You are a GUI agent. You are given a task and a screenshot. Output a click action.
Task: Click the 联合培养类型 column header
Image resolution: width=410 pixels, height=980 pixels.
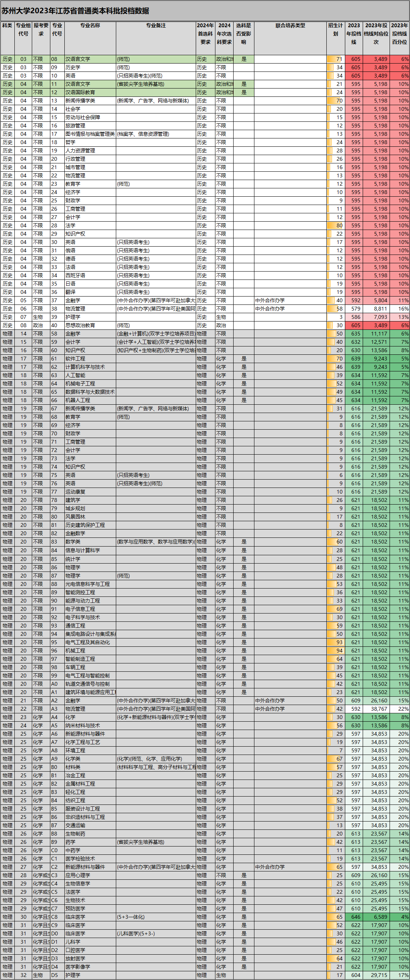(x=290, y=25)
